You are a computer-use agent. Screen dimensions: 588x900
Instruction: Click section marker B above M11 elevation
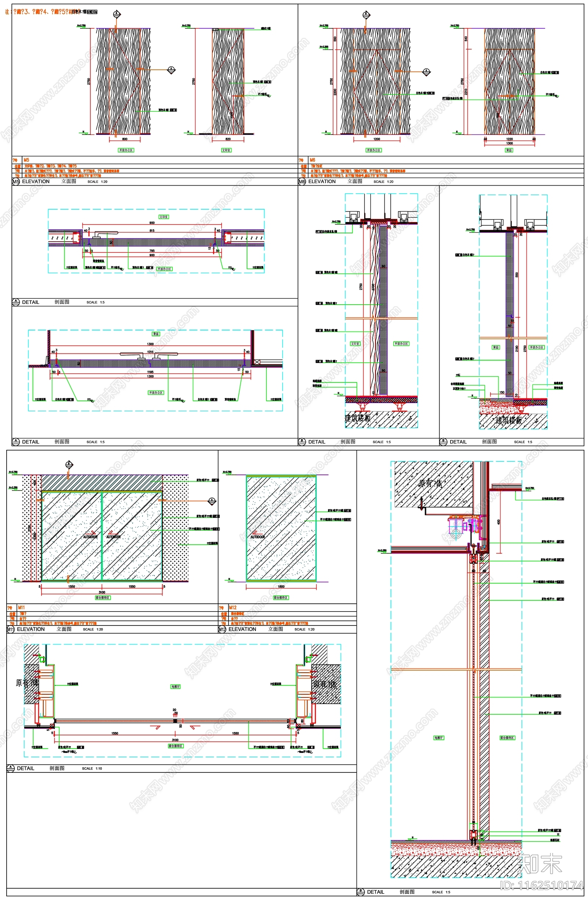click(68, 465)
